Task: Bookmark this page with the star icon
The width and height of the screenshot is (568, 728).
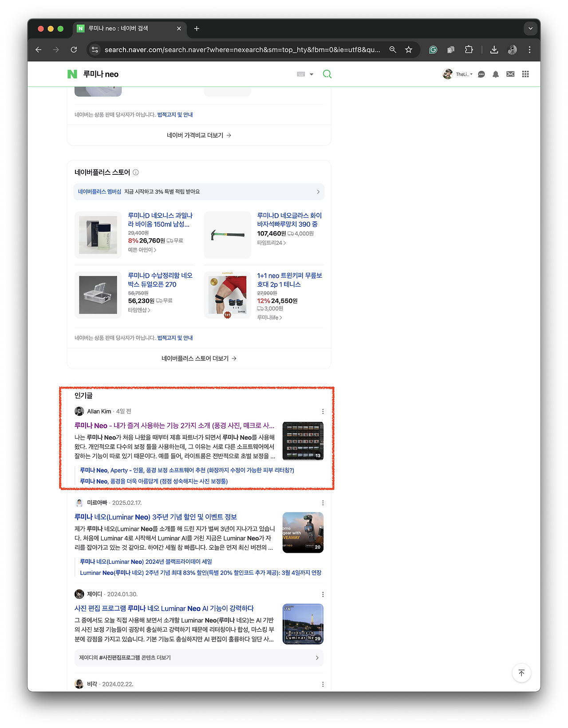Action: click(409, 50)
